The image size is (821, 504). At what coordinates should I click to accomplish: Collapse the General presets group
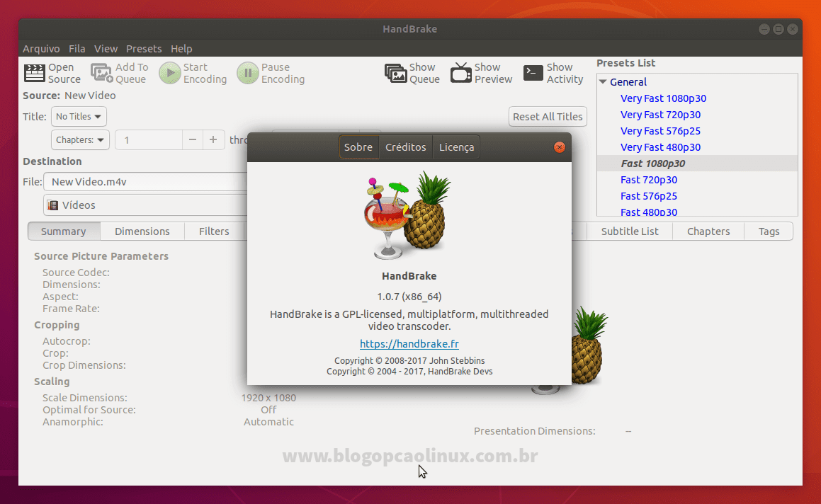point(604,81)
